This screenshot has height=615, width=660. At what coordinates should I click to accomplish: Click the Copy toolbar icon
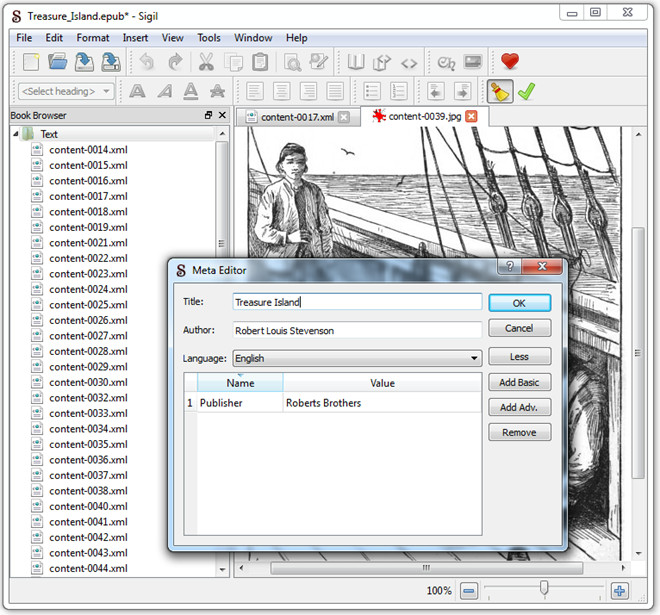pyautogui.click(x=233, y=62)
